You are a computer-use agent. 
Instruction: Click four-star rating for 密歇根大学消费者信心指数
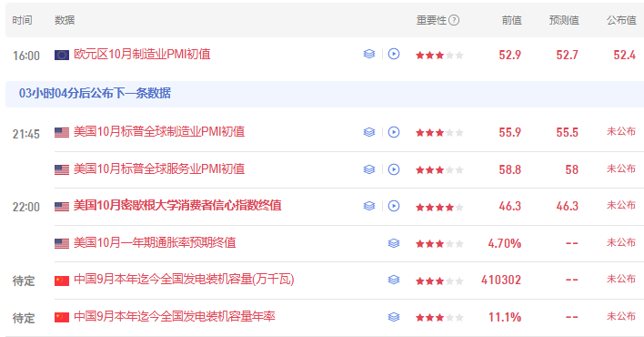(439, 207)
